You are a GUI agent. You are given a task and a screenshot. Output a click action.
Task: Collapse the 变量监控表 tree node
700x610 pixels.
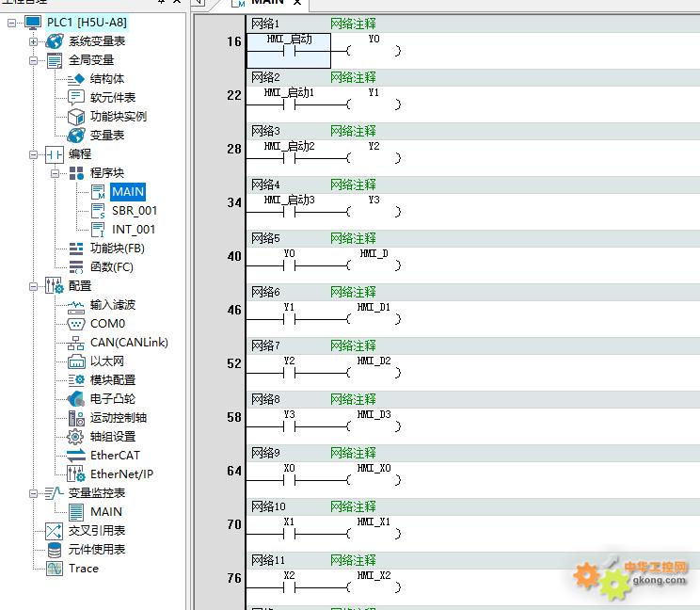coord(34,493)
